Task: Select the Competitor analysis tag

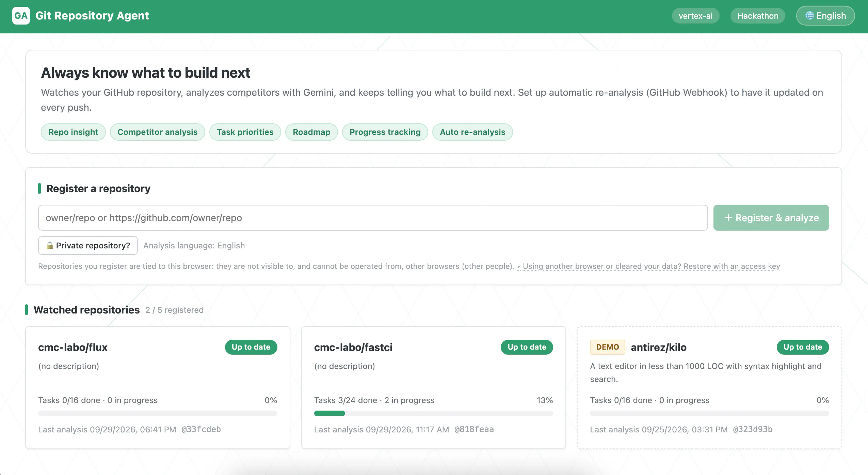Action: point(157,132)
